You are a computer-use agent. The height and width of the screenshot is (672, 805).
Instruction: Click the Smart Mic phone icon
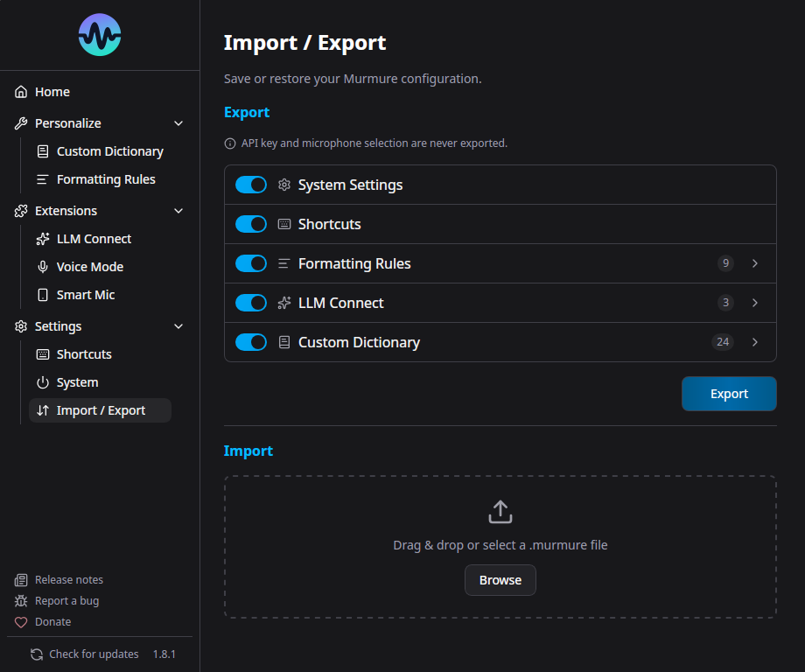[x=42, y=294]
